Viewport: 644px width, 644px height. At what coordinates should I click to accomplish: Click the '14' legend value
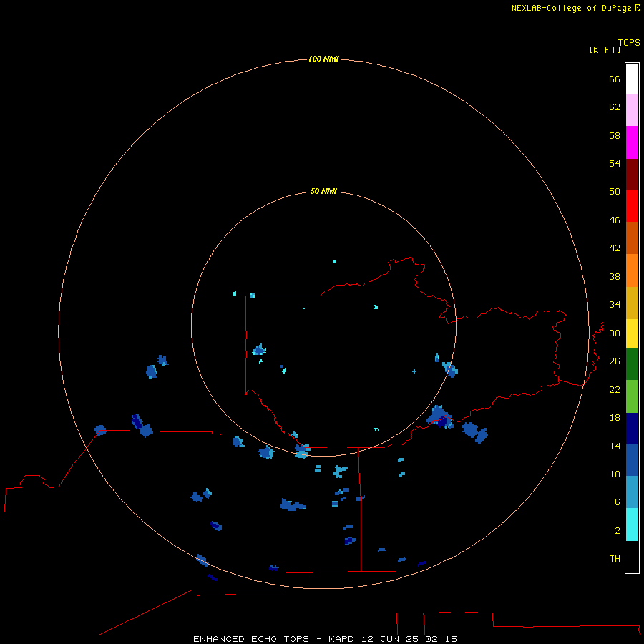[615, 446]
